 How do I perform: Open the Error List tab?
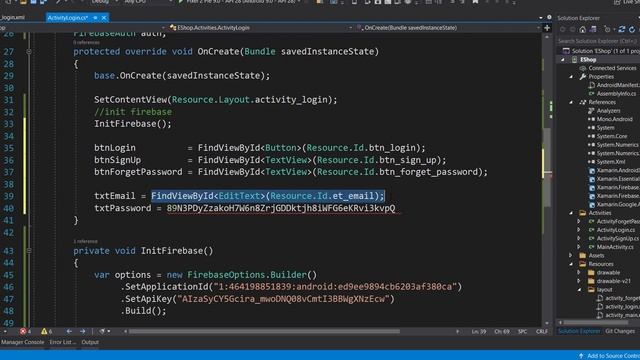[62, 342]
